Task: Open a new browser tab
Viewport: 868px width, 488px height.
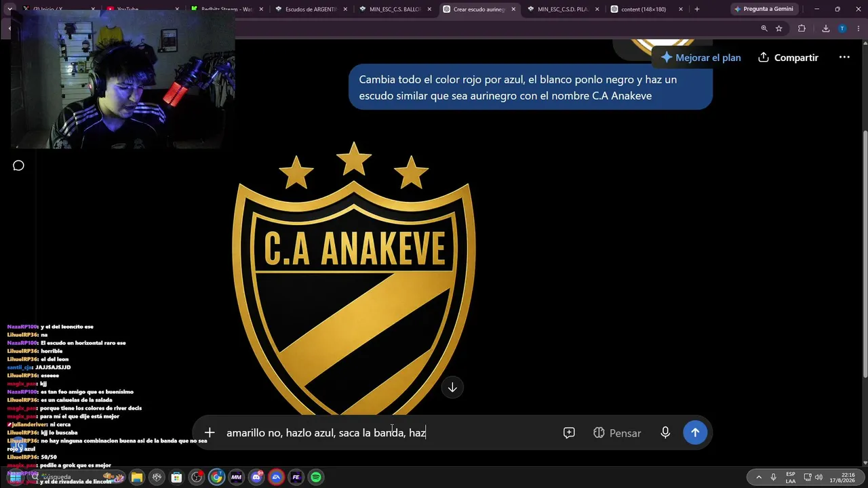Action: click(696, 9)
